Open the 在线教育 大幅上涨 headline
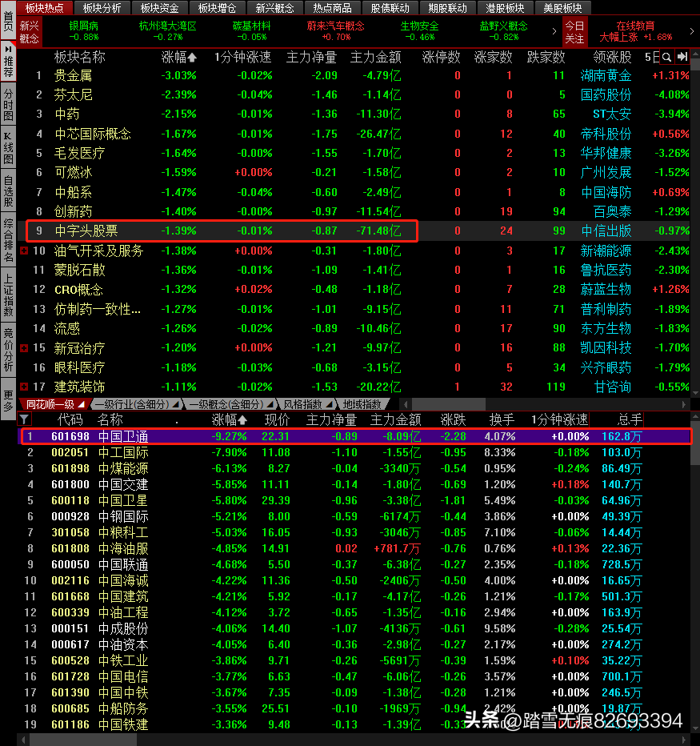700x746 pixels. [x=635, y=31]
